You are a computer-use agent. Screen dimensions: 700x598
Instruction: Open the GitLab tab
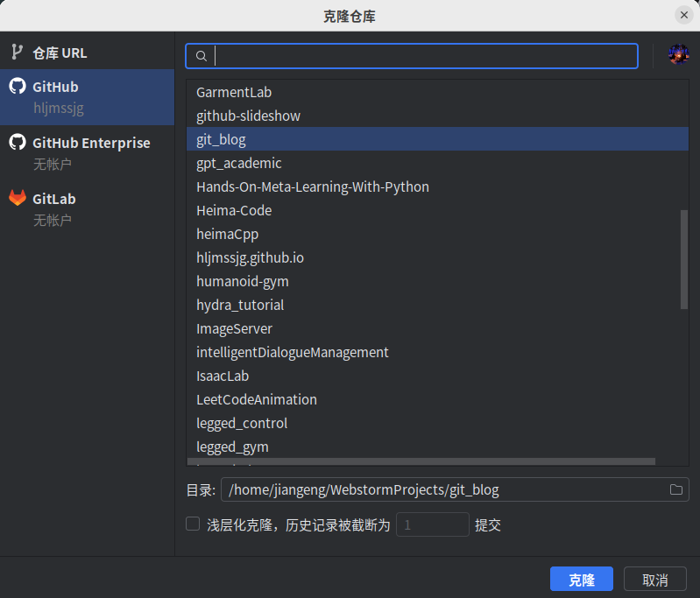click(87, 208)
